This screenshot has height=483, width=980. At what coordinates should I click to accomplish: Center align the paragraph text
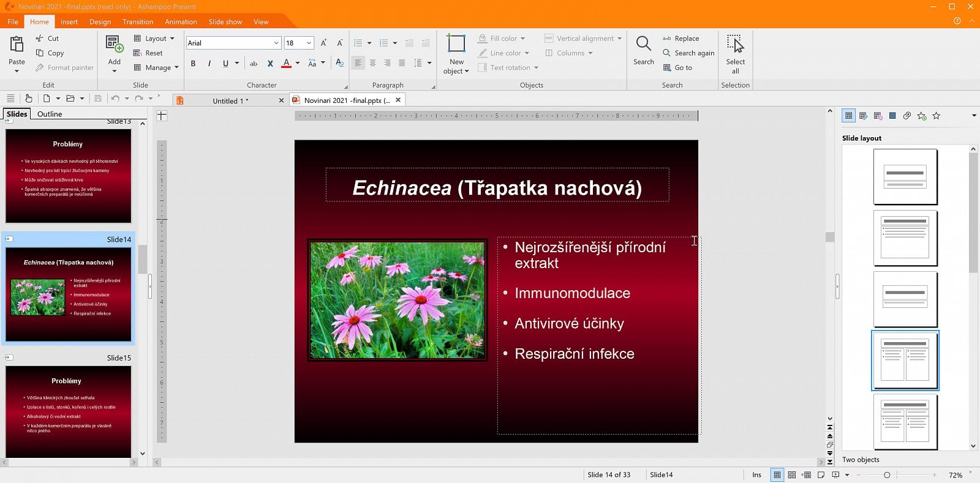[372, 63]
